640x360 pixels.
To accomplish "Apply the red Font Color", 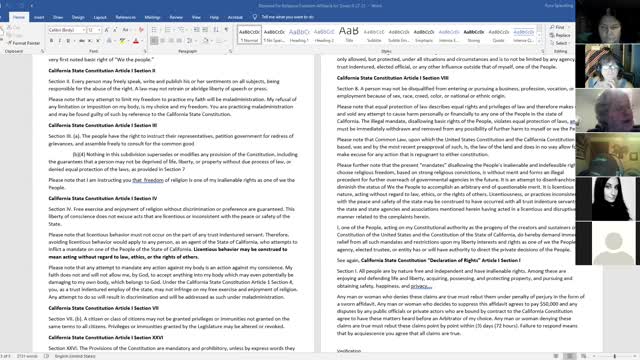I will pos(136,41).
